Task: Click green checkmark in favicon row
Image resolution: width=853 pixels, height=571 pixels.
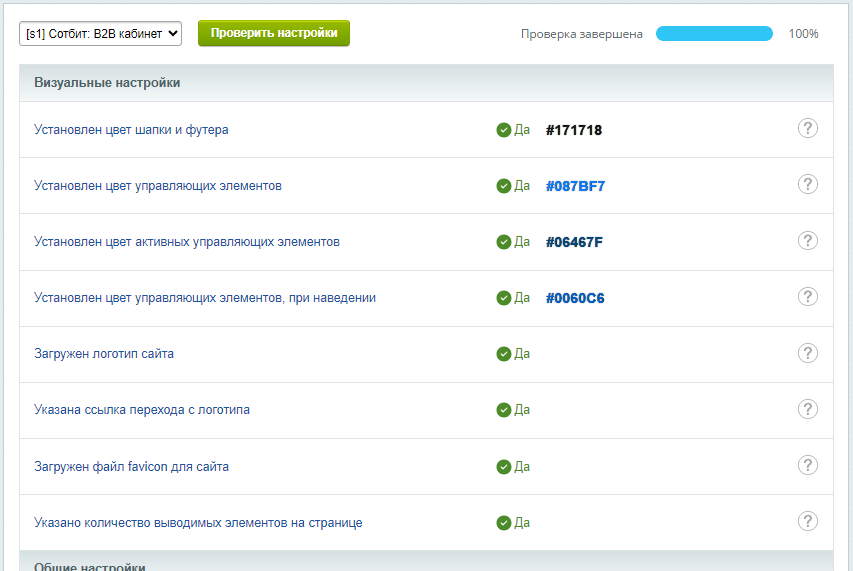Action: [504, 467]
